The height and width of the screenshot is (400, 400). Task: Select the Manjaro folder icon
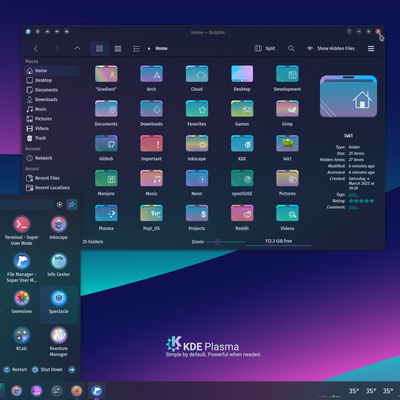pos(106,178)
